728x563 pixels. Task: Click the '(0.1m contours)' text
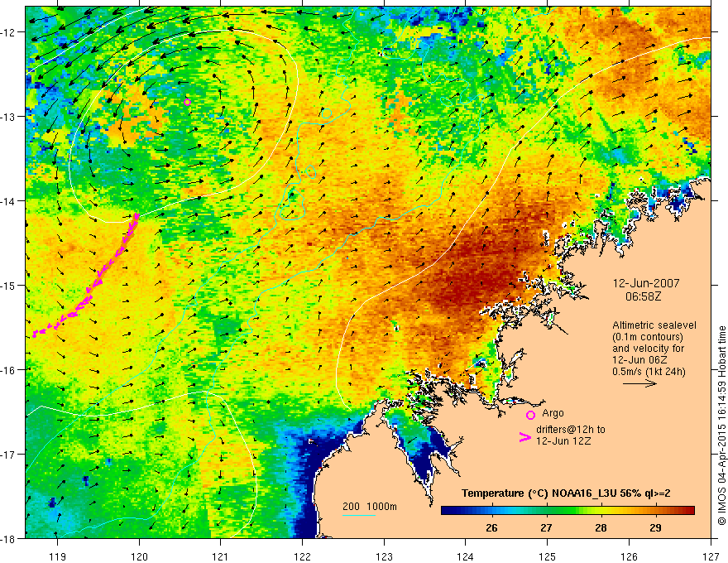coord(648,337)
